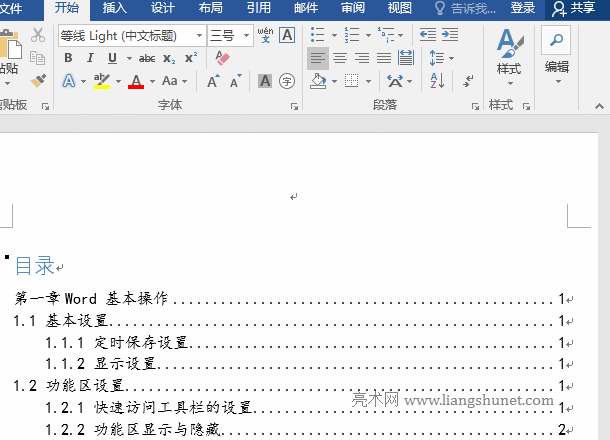This screenshot has height=440, width=610.
Task: Select the Format Painter brush icon
Action: pos(38,81)
